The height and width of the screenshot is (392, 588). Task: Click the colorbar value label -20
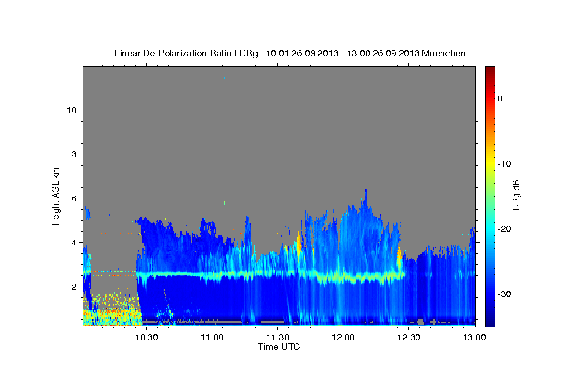click(x=505, y=229)
